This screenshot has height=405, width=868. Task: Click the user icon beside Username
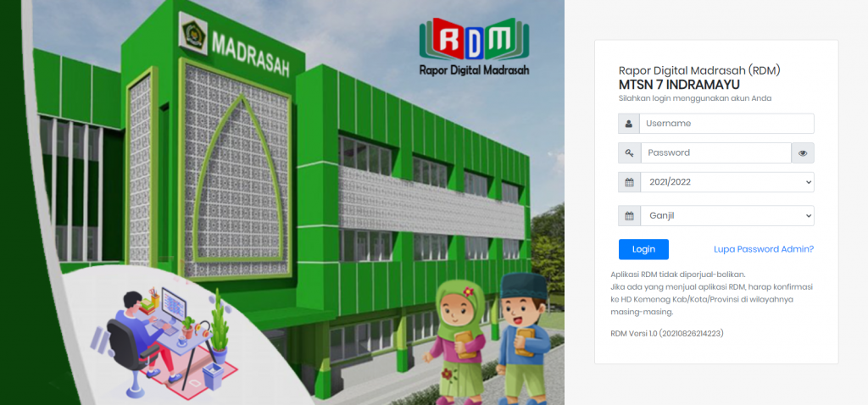(629, 124)
